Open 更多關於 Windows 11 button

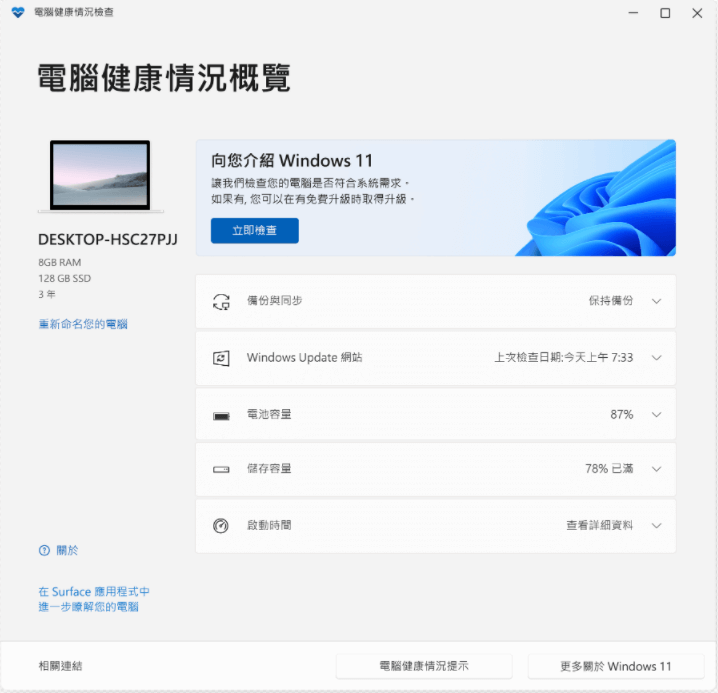click(616, 666)
